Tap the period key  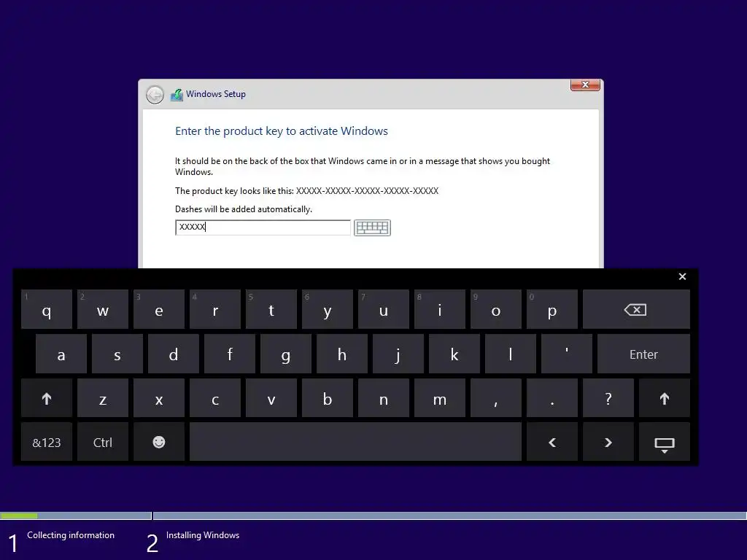(x=552, y=399)
